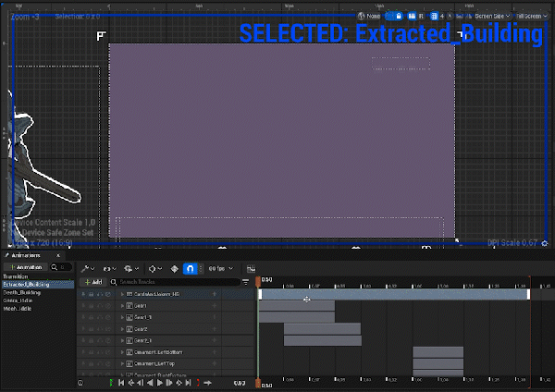Toggle lock on CardsModJokers_HR track

click(x=92, y=294)
